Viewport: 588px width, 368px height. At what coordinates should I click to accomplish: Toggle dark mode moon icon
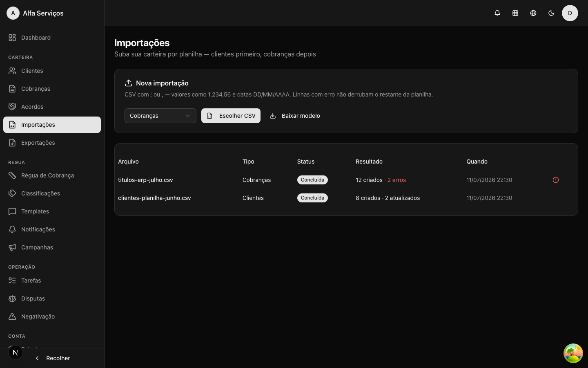pos(551,13)
